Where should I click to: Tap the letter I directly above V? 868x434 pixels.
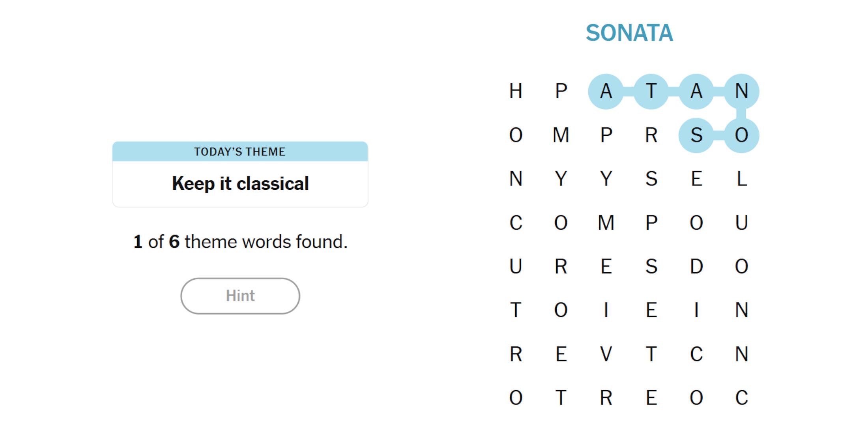pyautogui.click(x=606, y=310)
